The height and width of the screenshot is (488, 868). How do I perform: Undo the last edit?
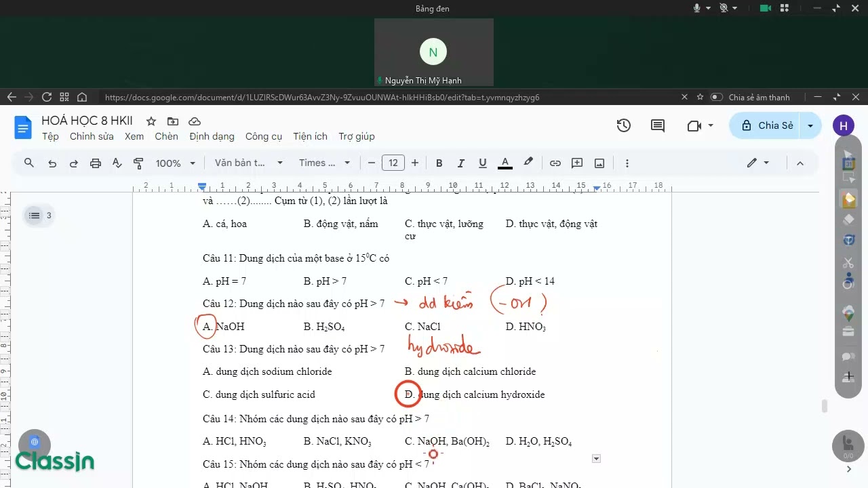[x=52, y=163]
